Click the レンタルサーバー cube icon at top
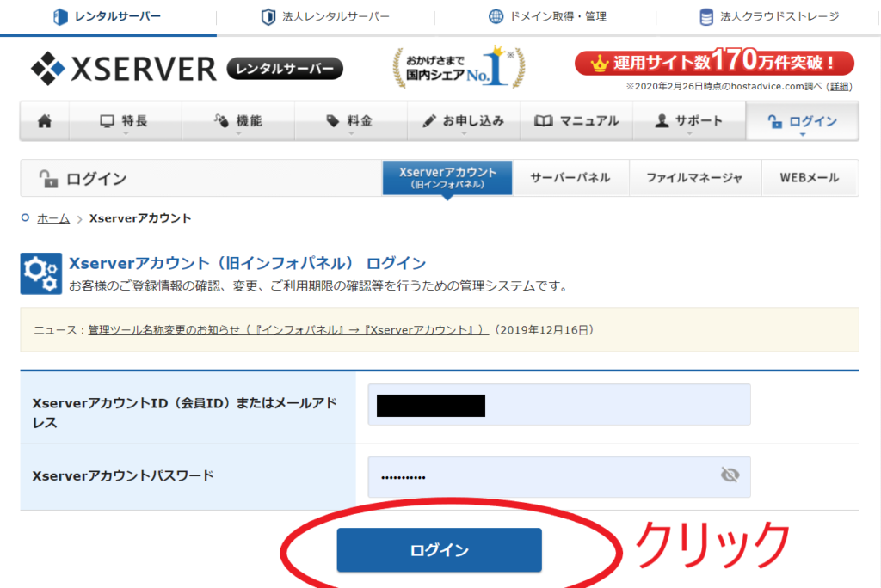 pos(60,17)
